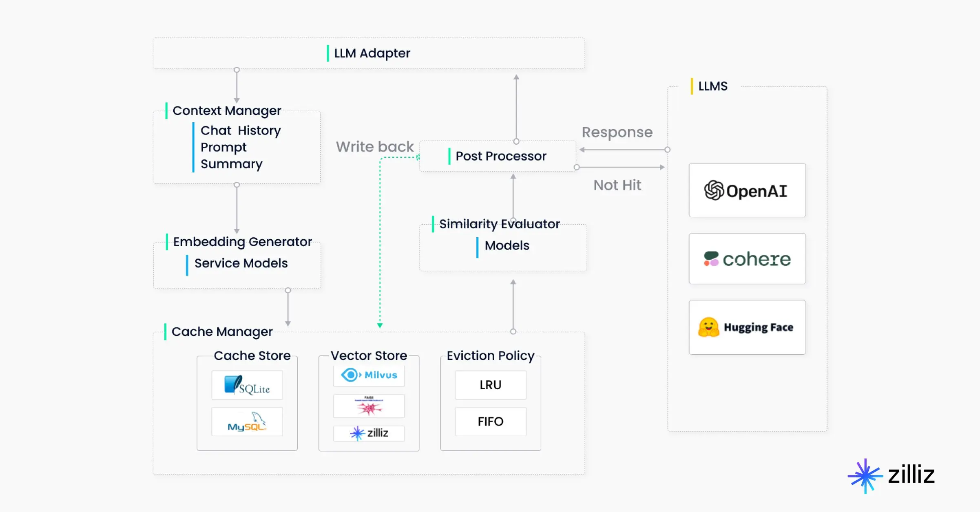This screenshot has height=512, width=980.
Task: Select the SQLite cache store logo
Action: pyautogui.click(x=247, y=385)
